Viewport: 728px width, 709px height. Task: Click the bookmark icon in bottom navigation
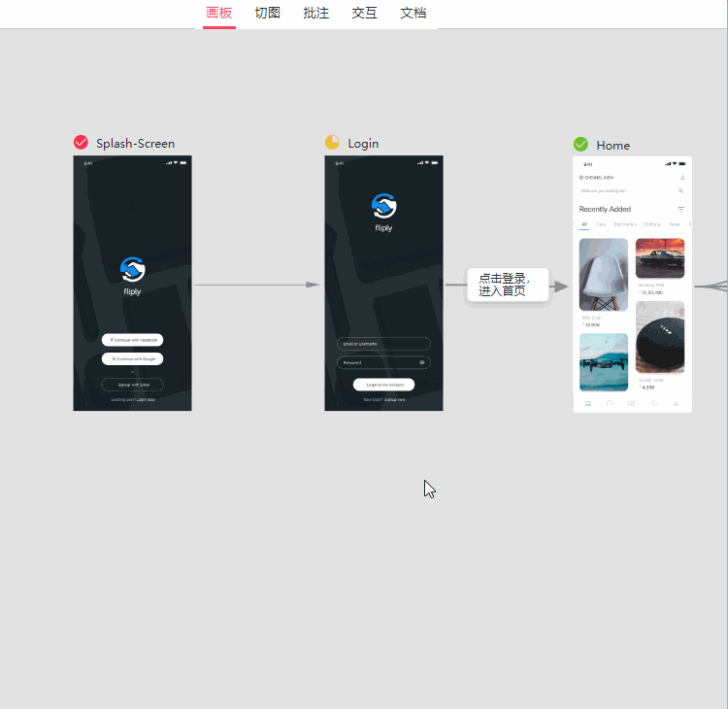point(610,404)
